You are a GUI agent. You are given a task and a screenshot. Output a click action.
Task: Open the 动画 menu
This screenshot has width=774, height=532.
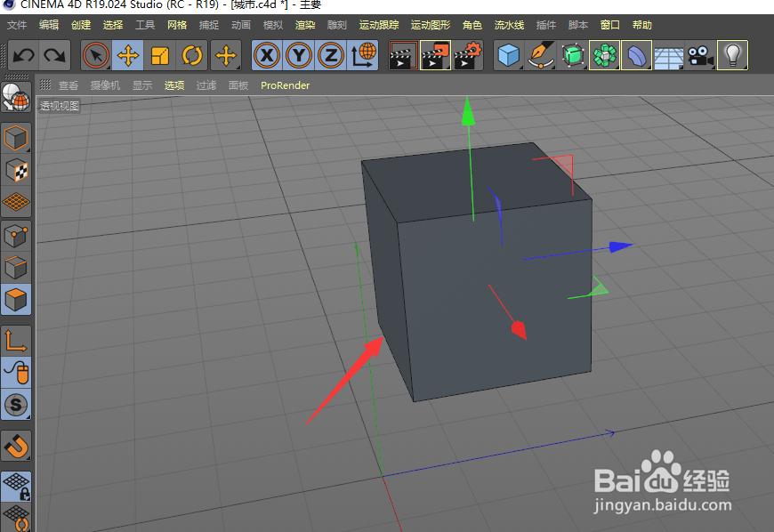[241, 25]
